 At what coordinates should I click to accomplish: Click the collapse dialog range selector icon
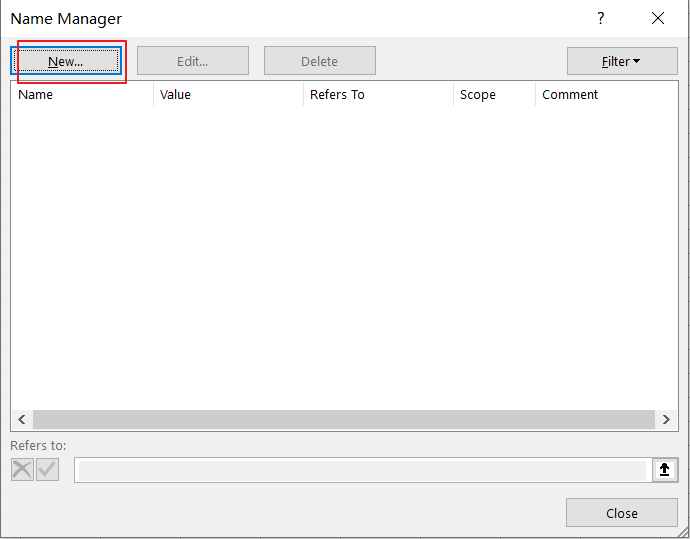664,470
